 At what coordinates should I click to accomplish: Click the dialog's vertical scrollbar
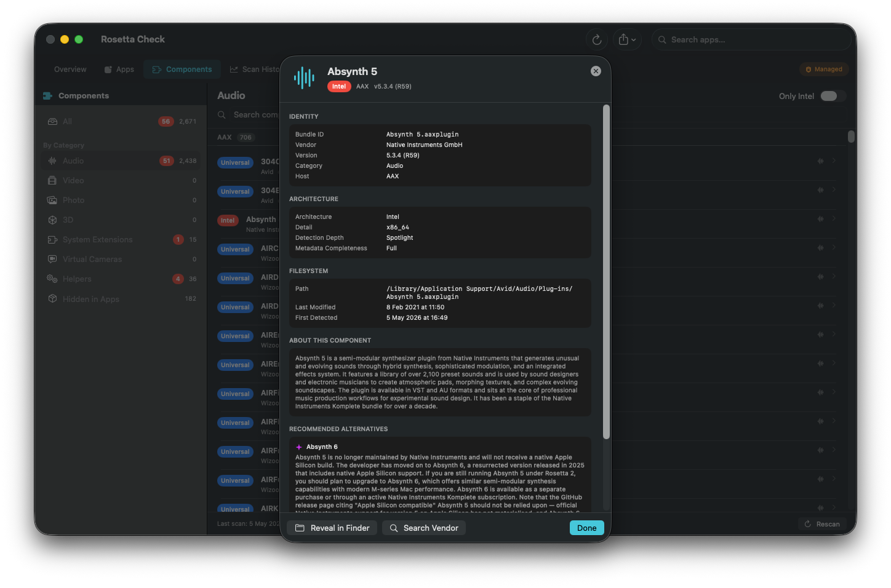click(x=606, y=271)
